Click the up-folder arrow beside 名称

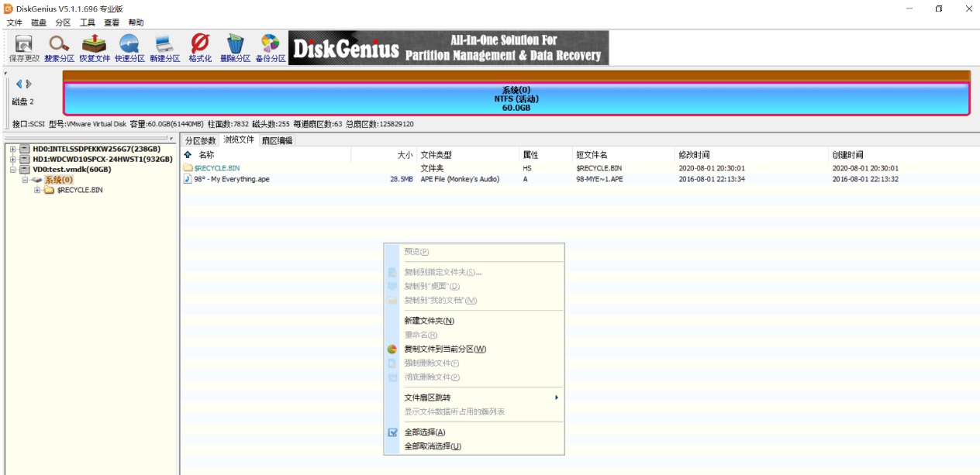[188, 155]
